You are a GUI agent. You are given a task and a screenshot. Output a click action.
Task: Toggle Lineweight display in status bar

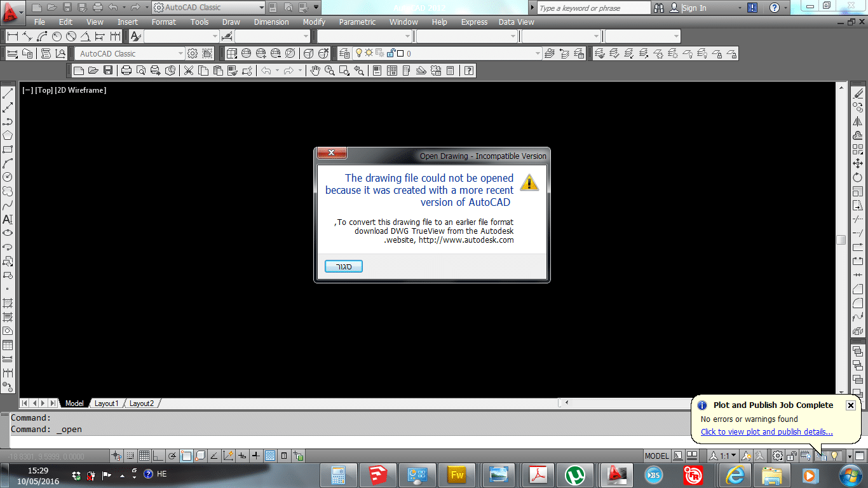point(256,456)
